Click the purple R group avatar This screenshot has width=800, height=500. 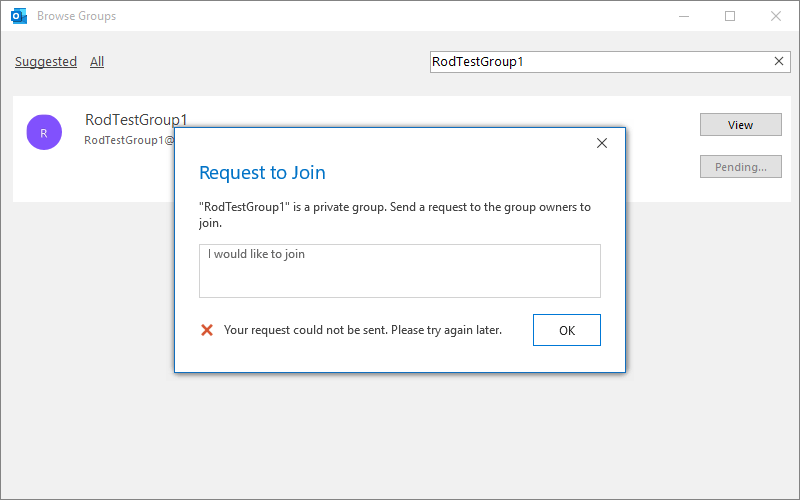pyautogui.click(x=44, y=132)
